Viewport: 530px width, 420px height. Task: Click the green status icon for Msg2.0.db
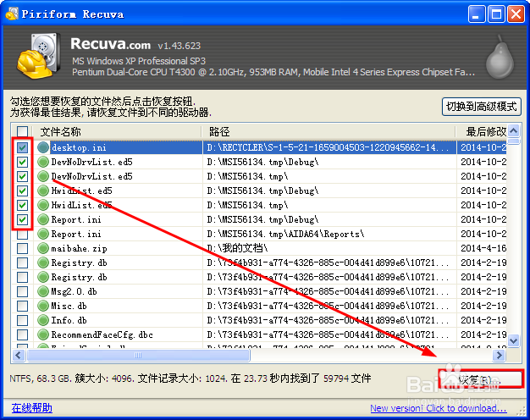[x=43, y=291]
